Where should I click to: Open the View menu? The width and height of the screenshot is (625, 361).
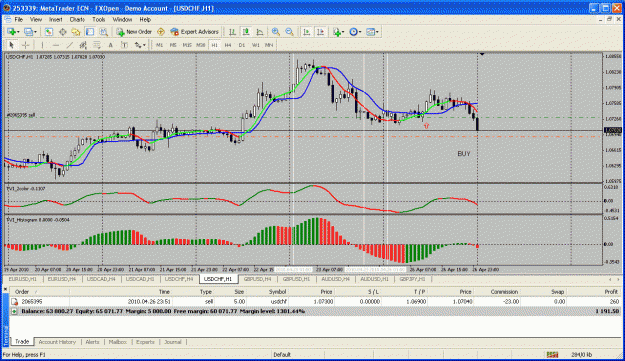[36, 20]
